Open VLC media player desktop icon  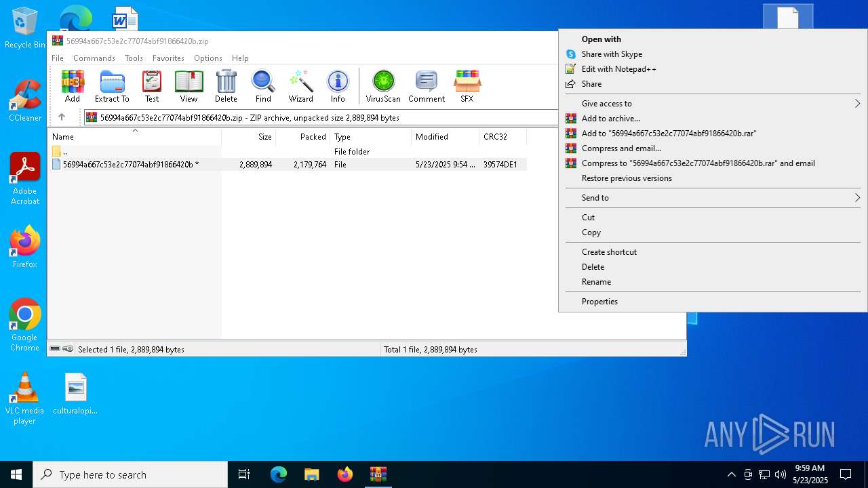coord(24,399)
